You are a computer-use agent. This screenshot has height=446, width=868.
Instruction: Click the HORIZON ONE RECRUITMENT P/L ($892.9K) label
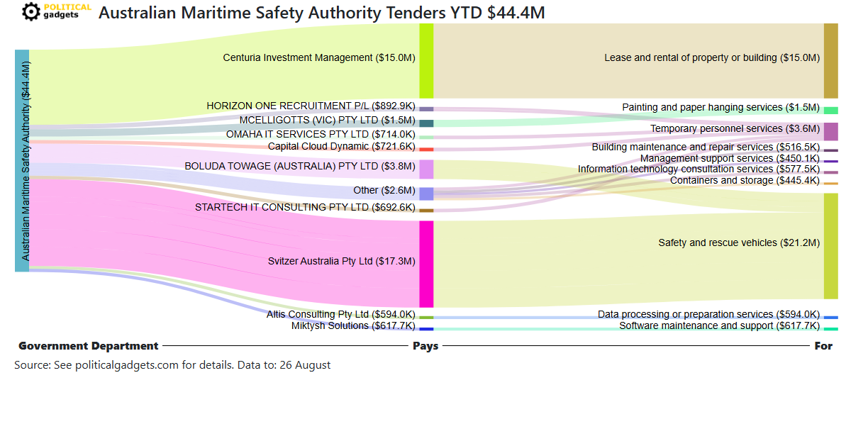pyautogui.click(x=311, y=106)
